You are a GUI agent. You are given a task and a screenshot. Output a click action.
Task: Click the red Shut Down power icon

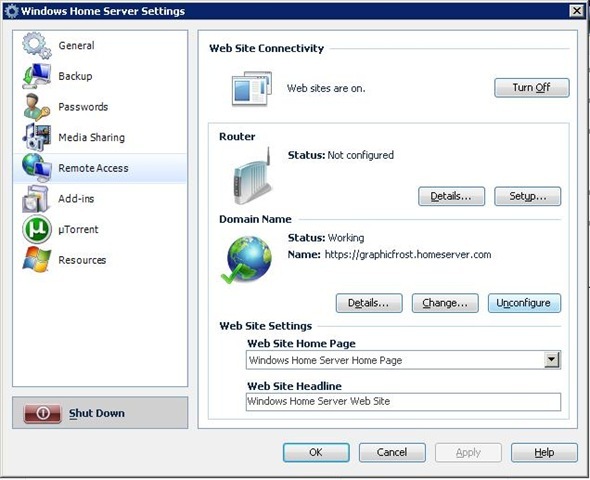point(43,413)
